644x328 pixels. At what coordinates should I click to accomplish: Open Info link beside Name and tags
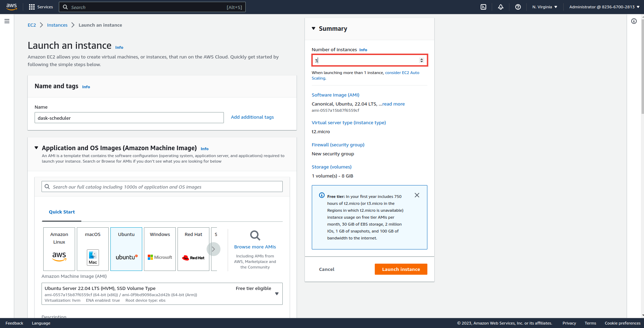[x=86, y=87]
